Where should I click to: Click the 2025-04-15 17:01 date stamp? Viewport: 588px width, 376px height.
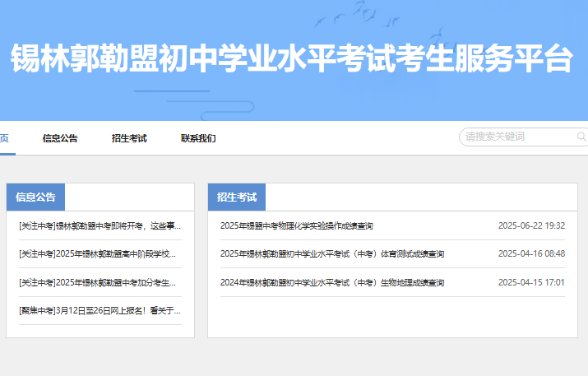pyautogui.click(x=531, y=283)
